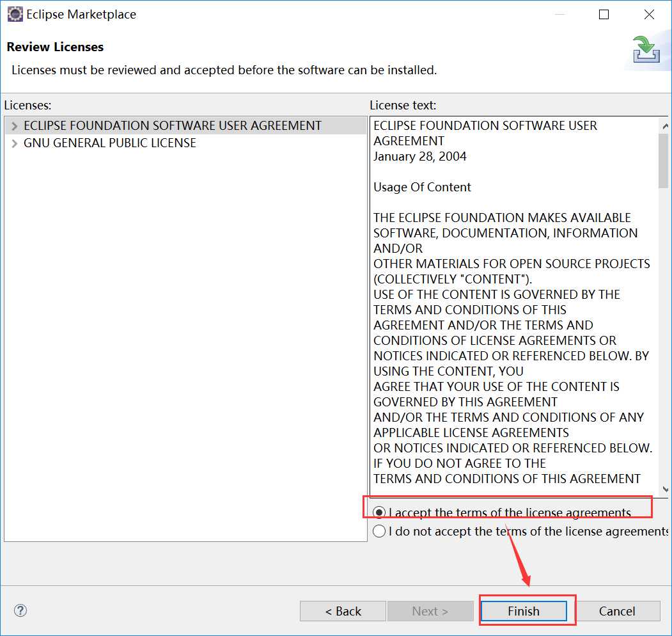
Task: Close the Eclipse Marketplace window
Action: 649,15
